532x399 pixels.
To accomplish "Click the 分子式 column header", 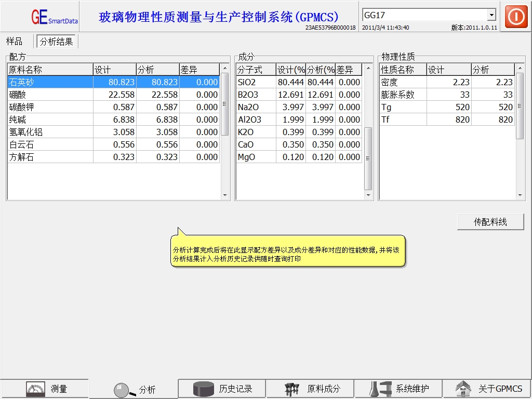I will click(x=256, y=70).
